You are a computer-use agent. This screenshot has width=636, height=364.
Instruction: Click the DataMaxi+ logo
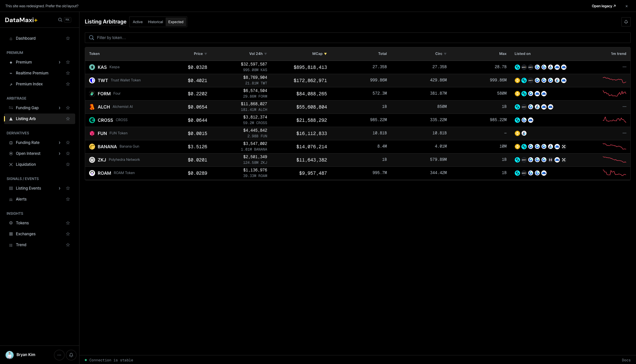(x=21, y=20)
